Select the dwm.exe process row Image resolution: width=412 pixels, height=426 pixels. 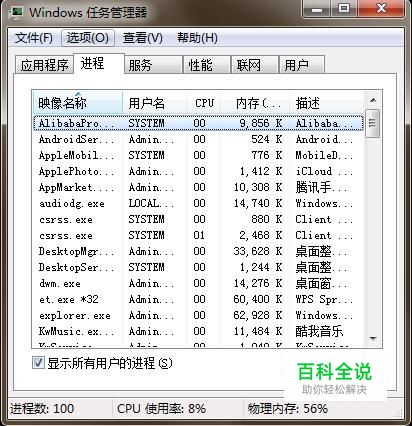tap(198, 283)
